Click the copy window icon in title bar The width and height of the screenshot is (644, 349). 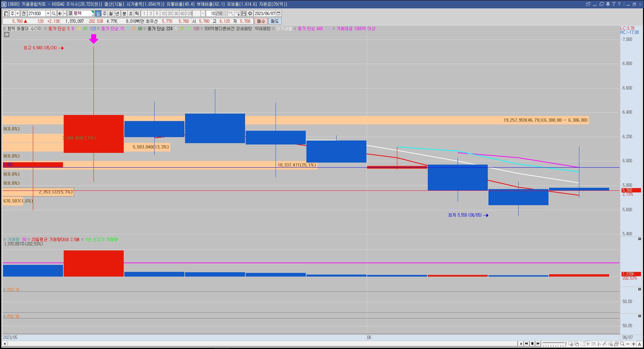coord(601,4)
